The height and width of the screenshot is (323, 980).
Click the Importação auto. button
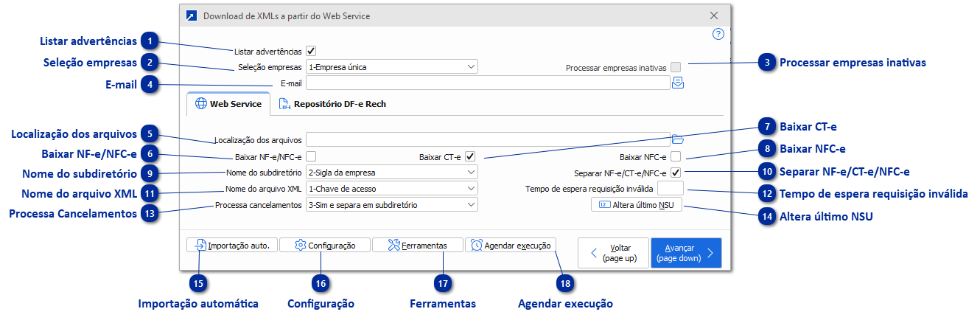(232, 245)
